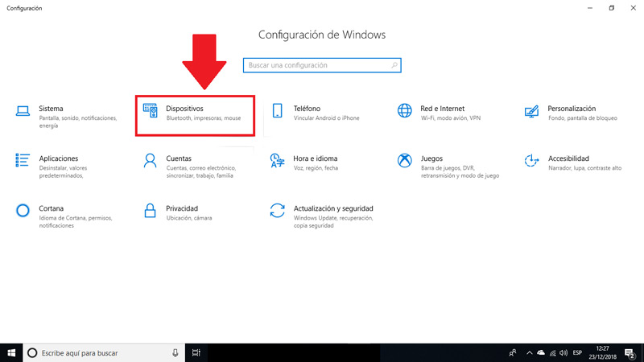The width and height of the screenshot is (644, 362).
Task: Open Privacidad padlock icon
Action: pyautogui.click(x=150, y=211)
